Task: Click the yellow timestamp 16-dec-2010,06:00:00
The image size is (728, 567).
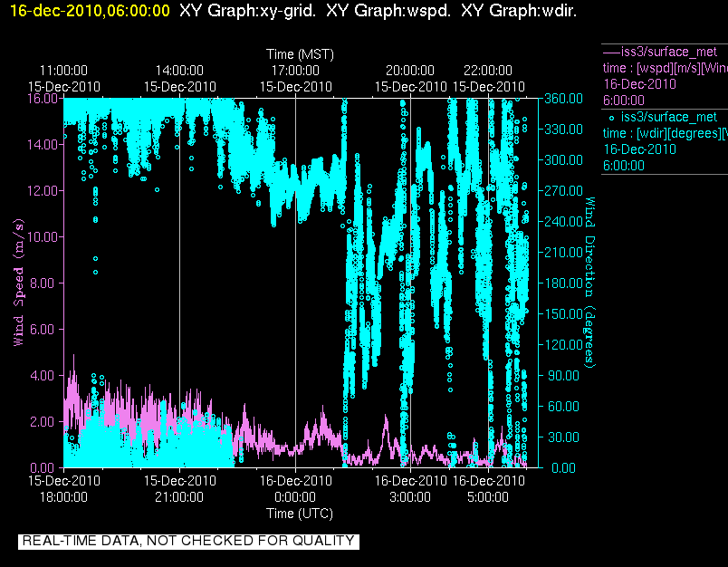Action: click(x=90, y=10)
